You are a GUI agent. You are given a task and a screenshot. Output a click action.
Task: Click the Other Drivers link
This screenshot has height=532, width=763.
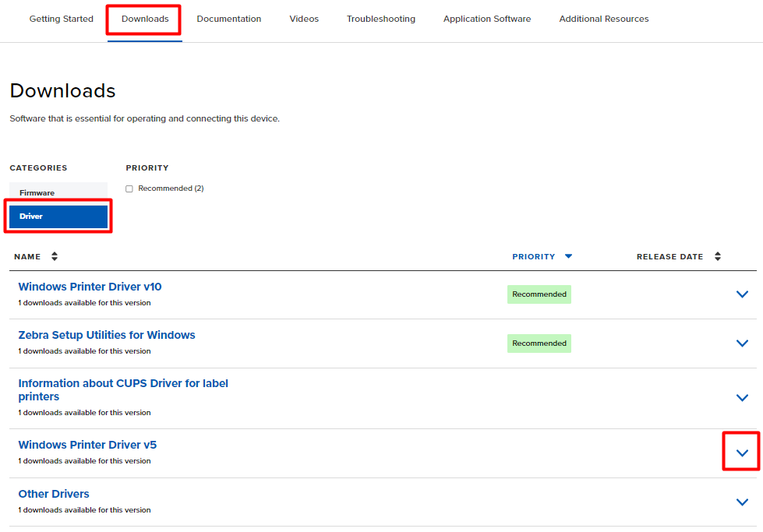54,494
